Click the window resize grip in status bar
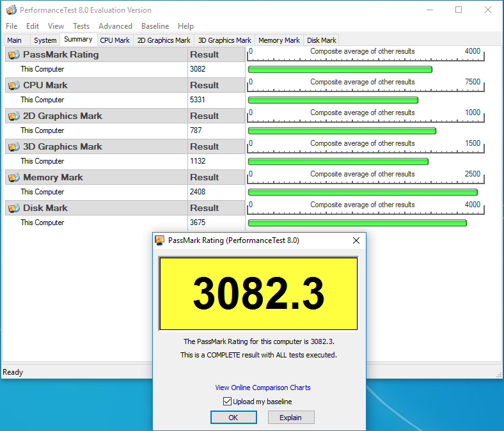Viewport: 504px width, 431px height. pos(499,375)
